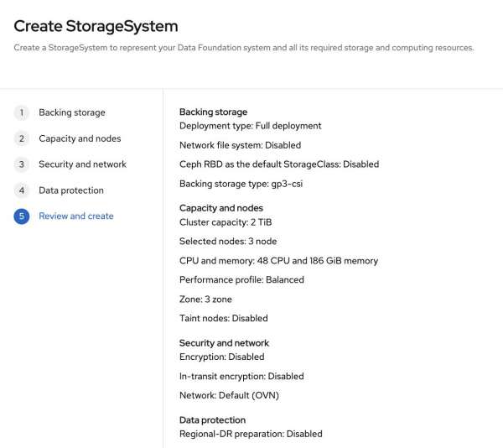
Task: Click the highlighted step 5 number circle
Action: click(x=22, y=216)
